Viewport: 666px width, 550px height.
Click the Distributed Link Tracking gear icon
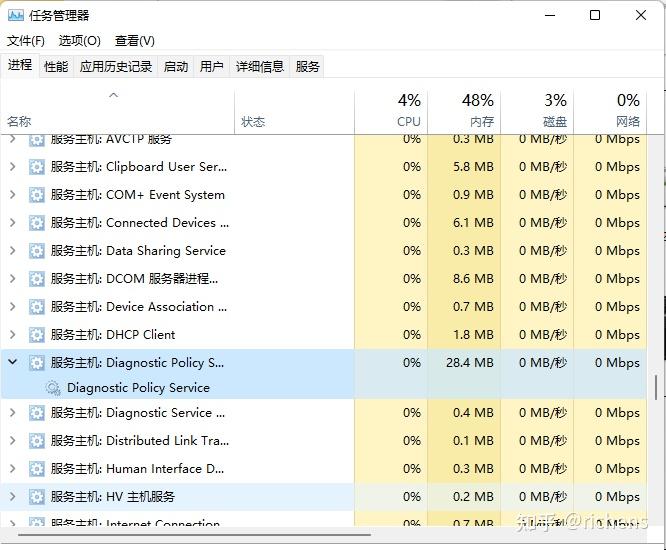(37, 441)
